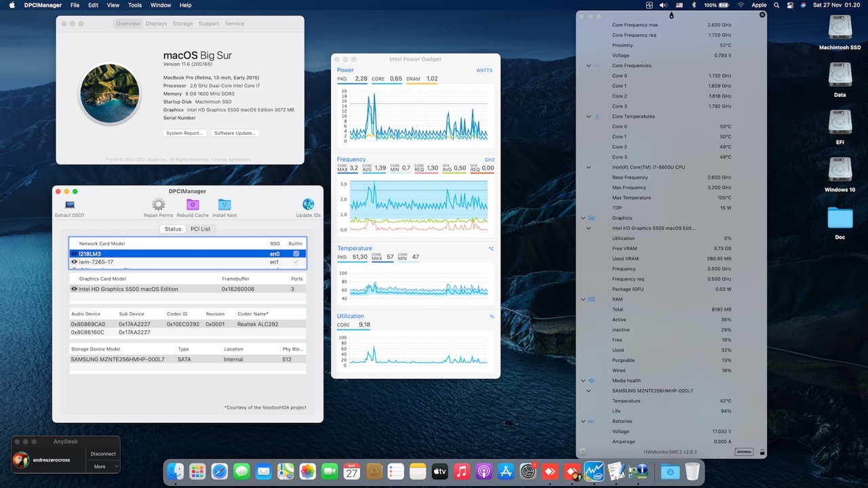Open the EFI drive desktop icon

point(840,122)
